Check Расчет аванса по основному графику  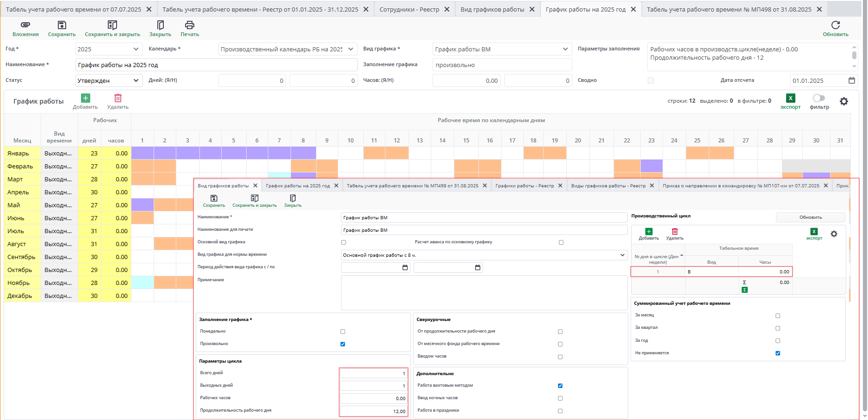click(561, 242)
